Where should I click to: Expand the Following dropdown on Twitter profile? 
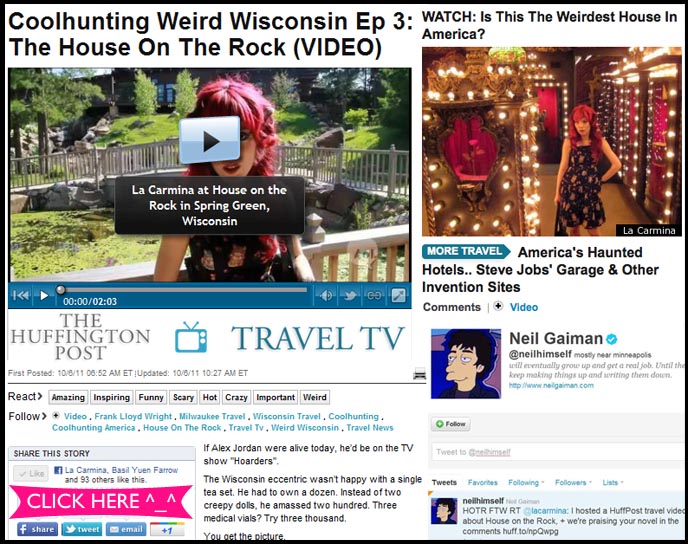click(526, 483)
